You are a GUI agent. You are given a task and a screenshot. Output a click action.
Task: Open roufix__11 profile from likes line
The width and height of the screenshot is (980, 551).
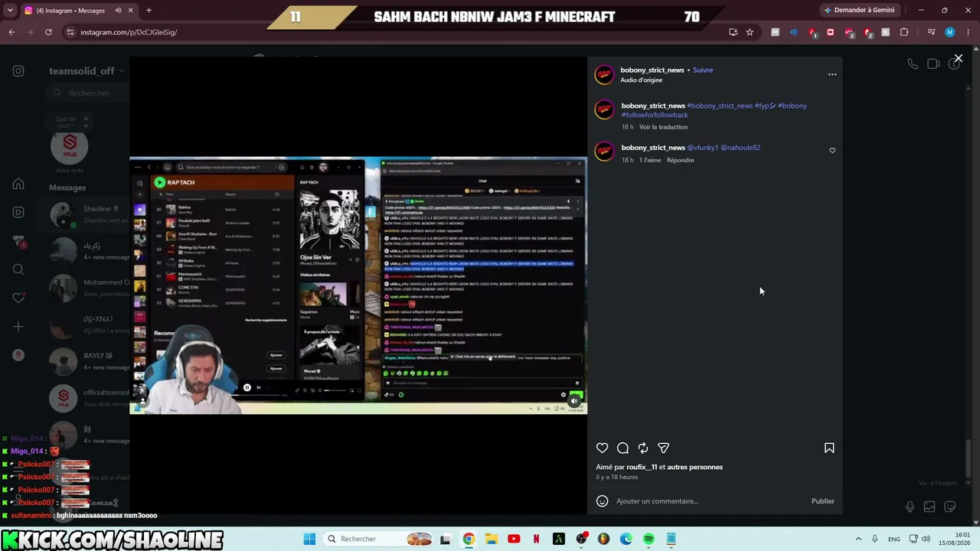tap(642, 467)
